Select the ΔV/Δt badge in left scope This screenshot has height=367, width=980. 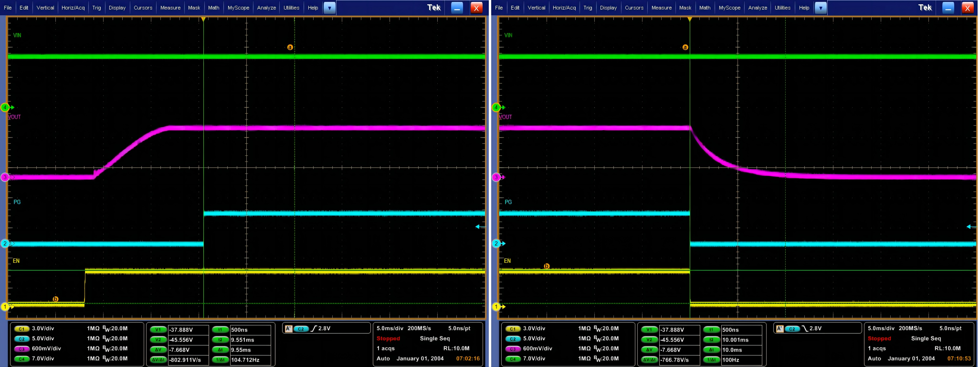coord(158,360)
